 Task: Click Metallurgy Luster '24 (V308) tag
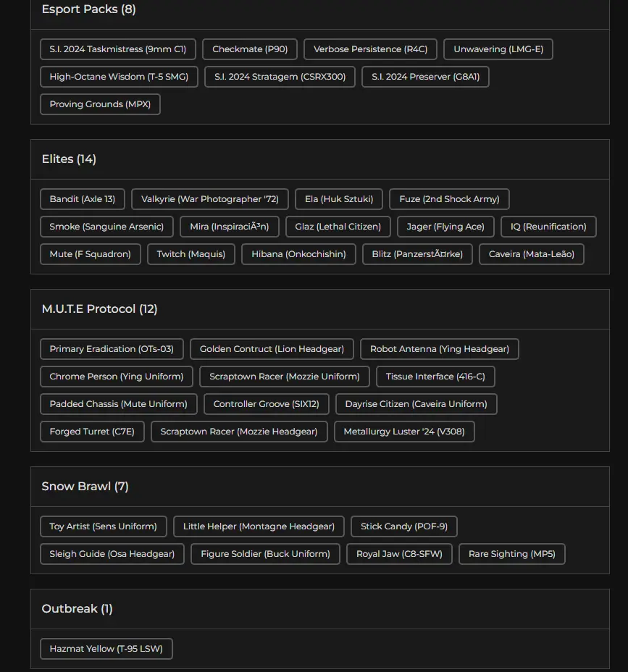click(404, 432)
